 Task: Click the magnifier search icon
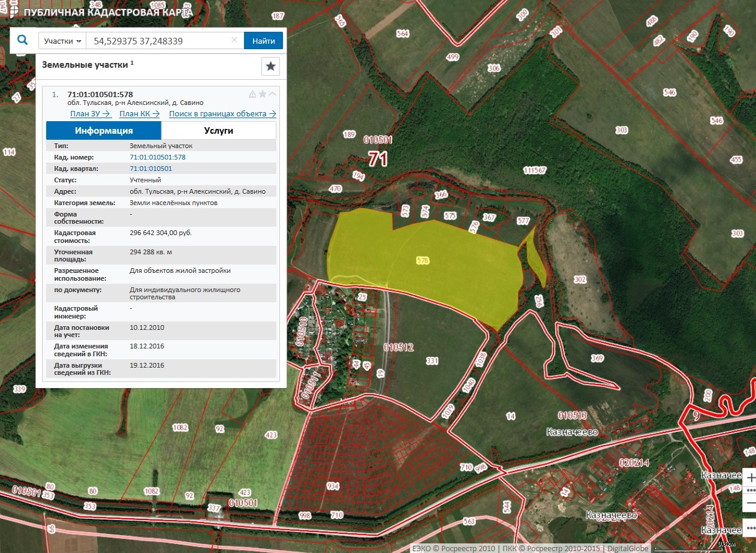pyautogui.click(x=22, y=40)
